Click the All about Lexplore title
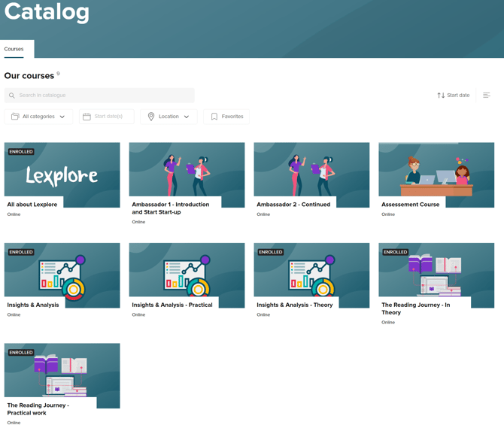The width and height of the screenshot is (504, 428). tap(32, 205)
